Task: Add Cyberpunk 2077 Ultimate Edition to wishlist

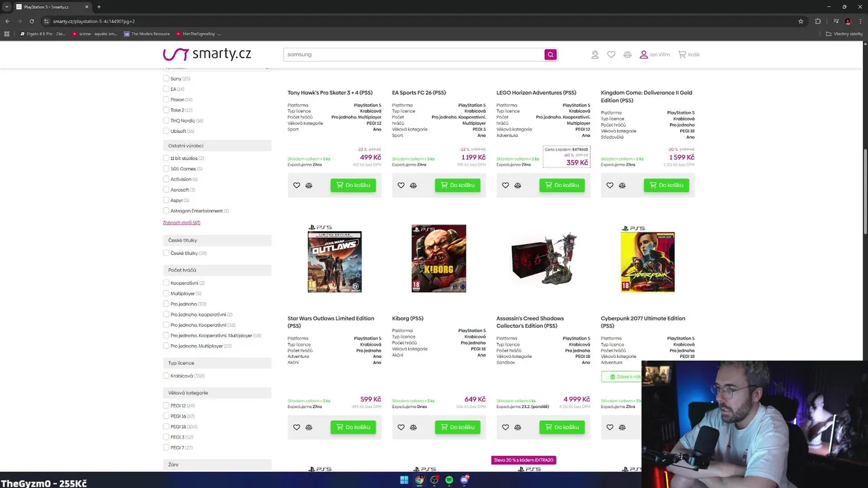Action: tap(610, 427)
